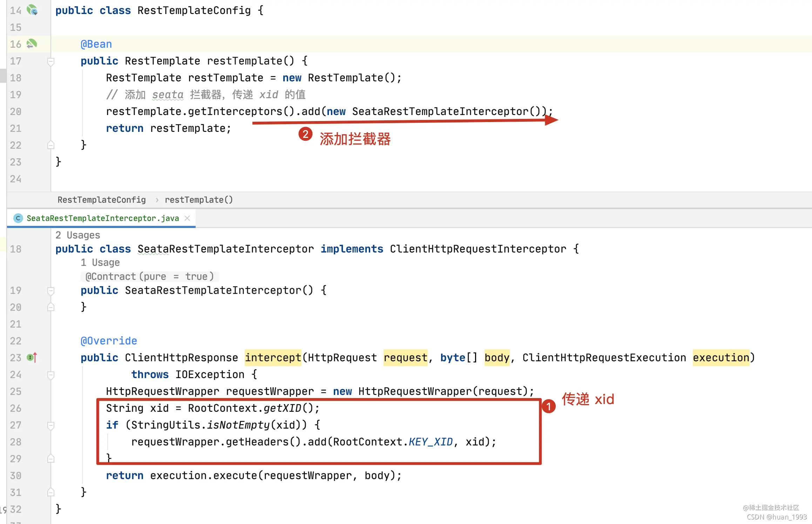Click getInterceptors() on line 20
Viewport: 812px width, 524px height.
coord(242,112)
